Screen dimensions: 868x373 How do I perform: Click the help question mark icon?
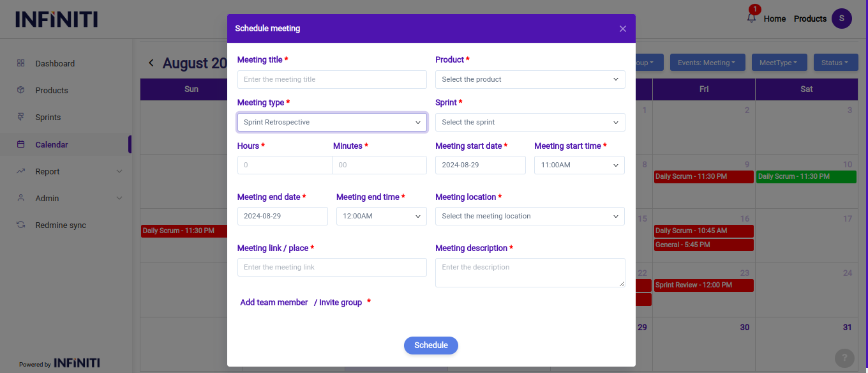tap(844, 358)
